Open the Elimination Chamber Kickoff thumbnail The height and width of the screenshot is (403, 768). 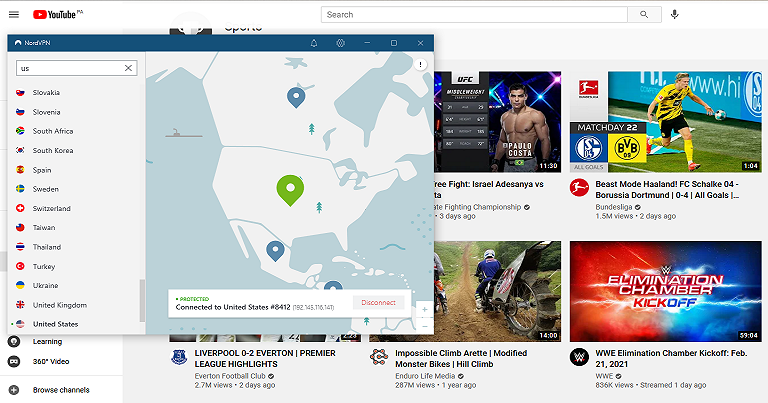(x=666, y=291)
